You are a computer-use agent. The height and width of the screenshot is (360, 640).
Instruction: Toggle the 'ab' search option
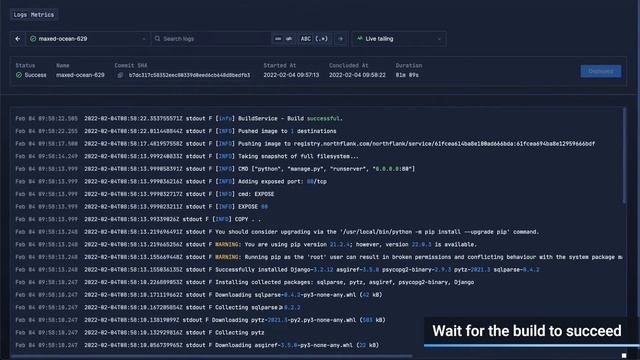pyautogui.click(x=289, y=39)
